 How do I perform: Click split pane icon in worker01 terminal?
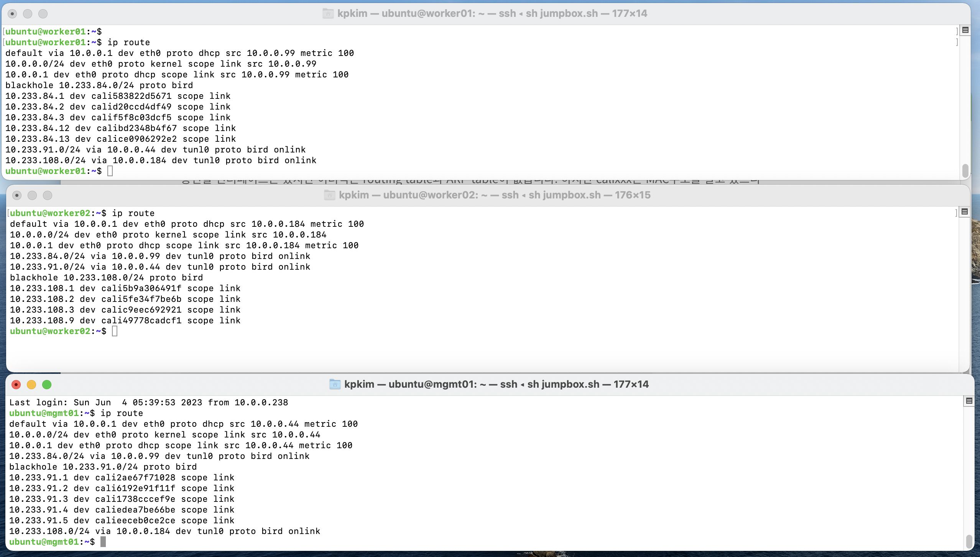click(965, 30)
